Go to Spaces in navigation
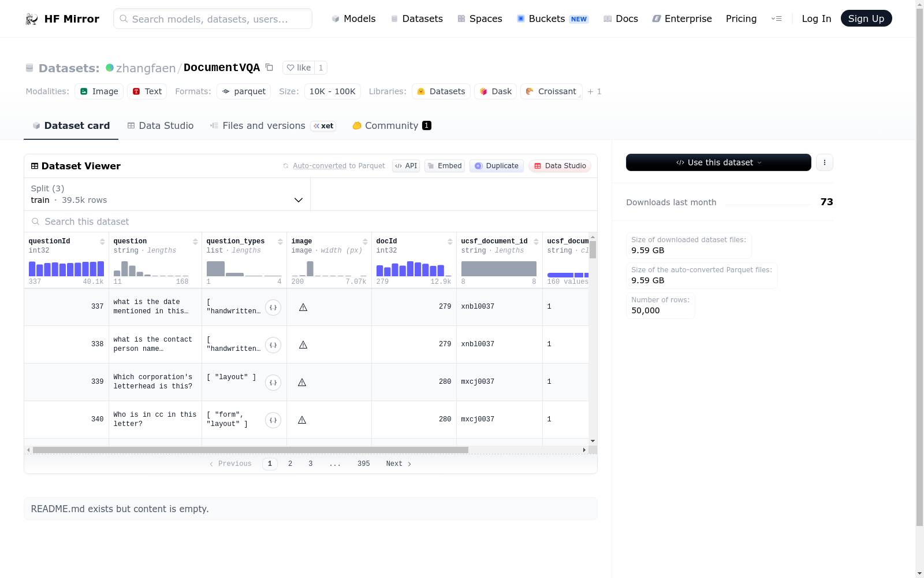 (480, 19)
